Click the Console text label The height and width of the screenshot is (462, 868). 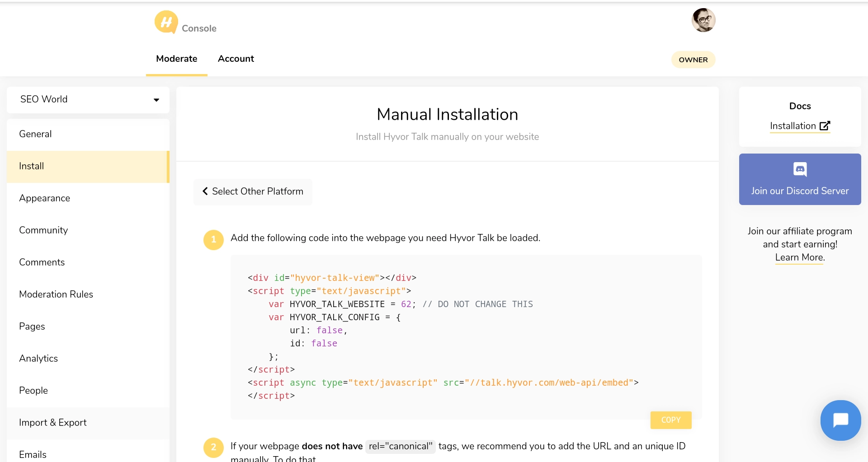click(x=199, y=28)
